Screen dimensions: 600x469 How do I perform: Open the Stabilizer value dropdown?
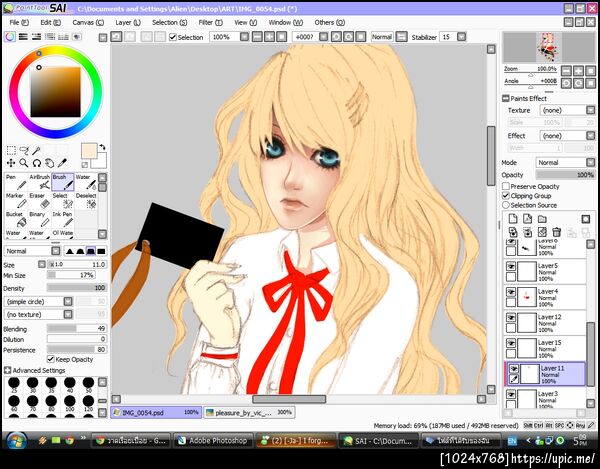coord(461,37)
